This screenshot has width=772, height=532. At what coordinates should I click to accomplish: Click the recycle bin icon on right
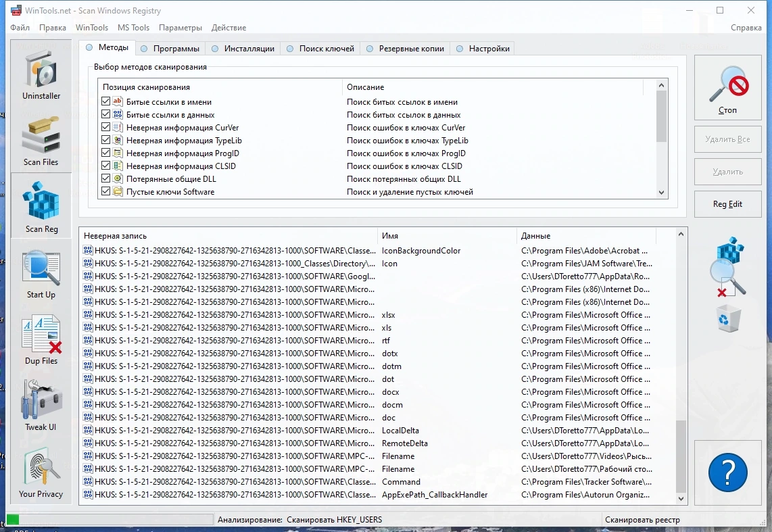pyautogui.click(x=729, y=318)
